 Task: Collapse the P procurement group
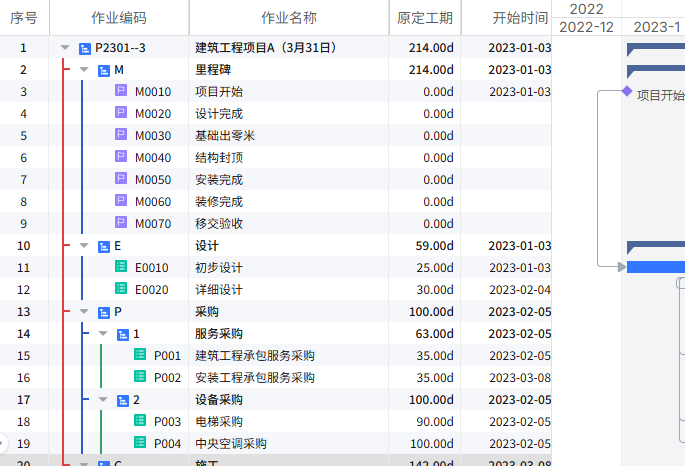[84, 312]
